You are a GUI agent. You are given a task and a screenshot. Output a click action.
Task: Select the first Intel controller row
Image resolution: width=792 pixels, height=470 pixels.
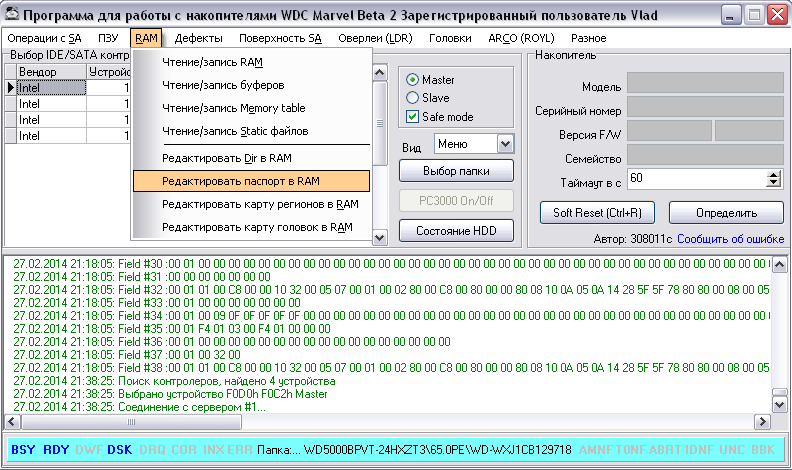(68, 88)
